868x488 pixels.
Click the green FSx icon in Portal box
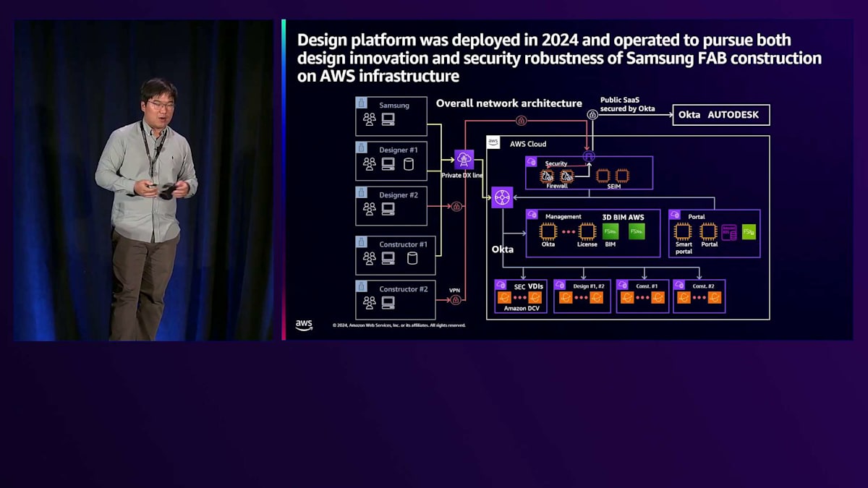pos(749,232)
